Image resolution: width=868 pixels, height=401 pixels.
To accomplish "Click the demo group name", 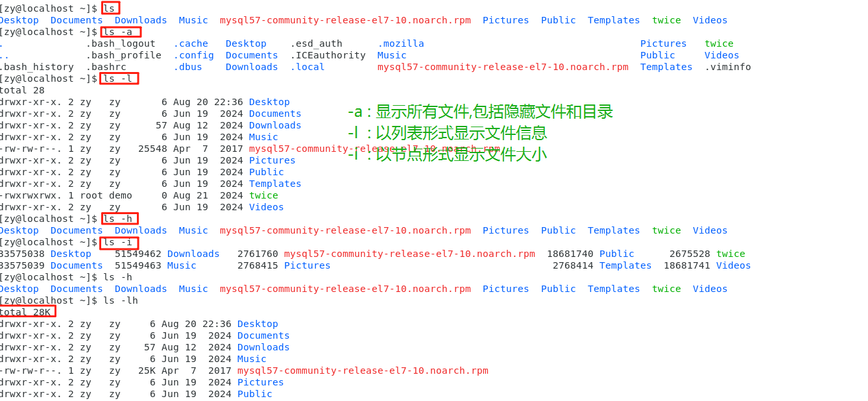I will pos(121,195).
